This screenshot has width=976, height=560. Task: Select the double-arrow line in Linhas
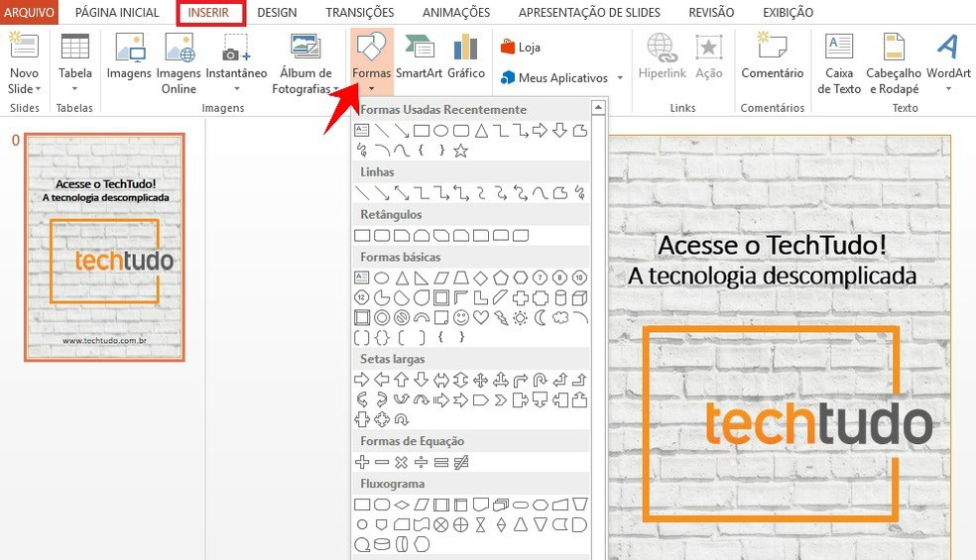(402, 193)
